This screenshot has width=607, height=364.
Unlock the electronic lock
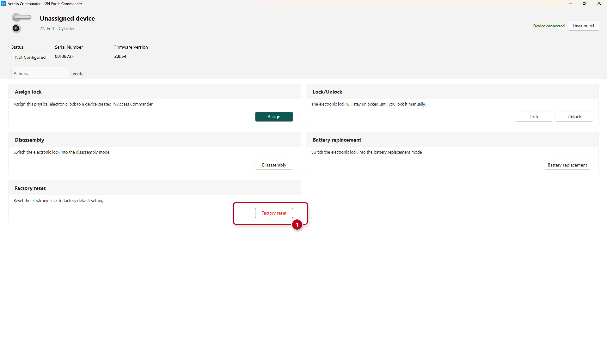point(574,117)
